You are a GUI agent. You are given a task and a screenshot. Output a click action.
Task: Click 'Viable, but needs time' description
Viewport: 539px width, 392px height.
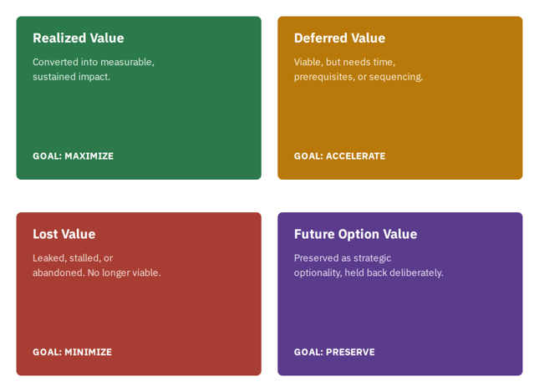point(344,62)
